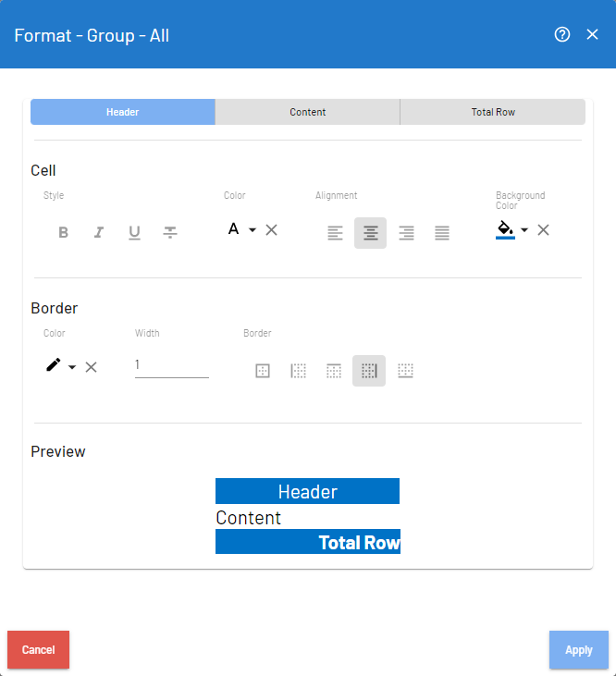Toggle italic text style

pyautogui.click(x=99, y=233)
